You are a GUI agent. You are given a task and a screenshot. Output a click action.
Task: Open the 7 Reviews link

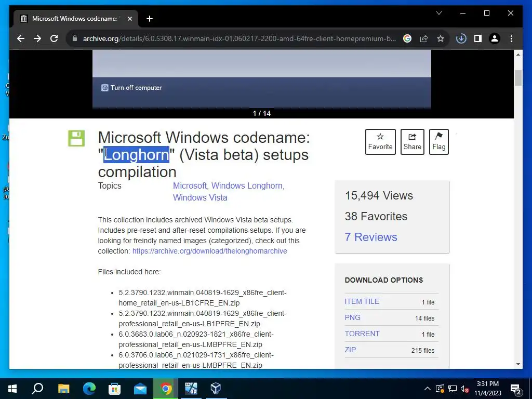(x=371, y=237)
